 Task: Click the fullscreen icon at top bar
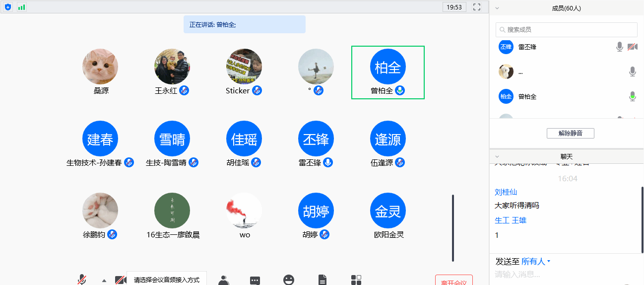pyautogui.click(x=477, y=7)
